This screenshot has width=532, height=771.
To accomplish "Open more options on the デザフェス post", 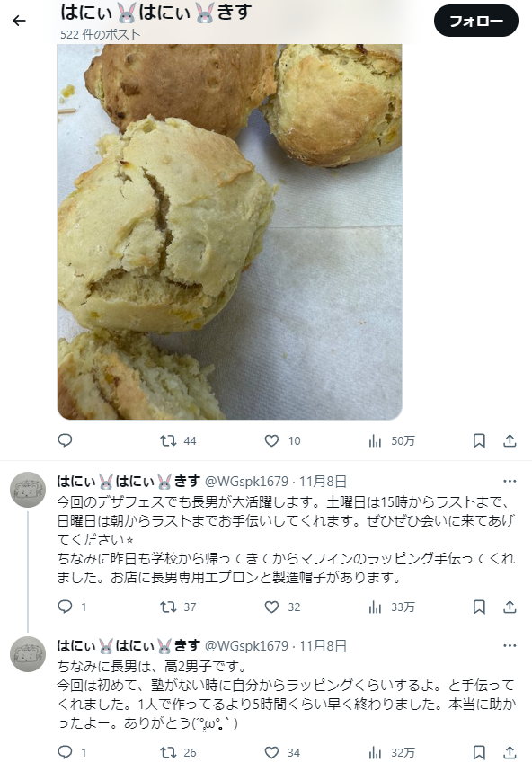I will pos(510,481).
